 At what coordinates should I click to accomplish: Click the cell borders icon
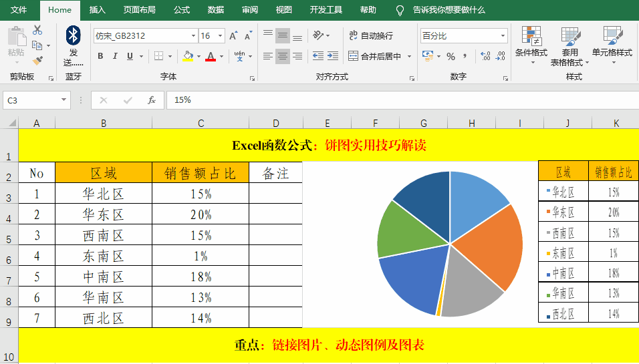[158, 56]
